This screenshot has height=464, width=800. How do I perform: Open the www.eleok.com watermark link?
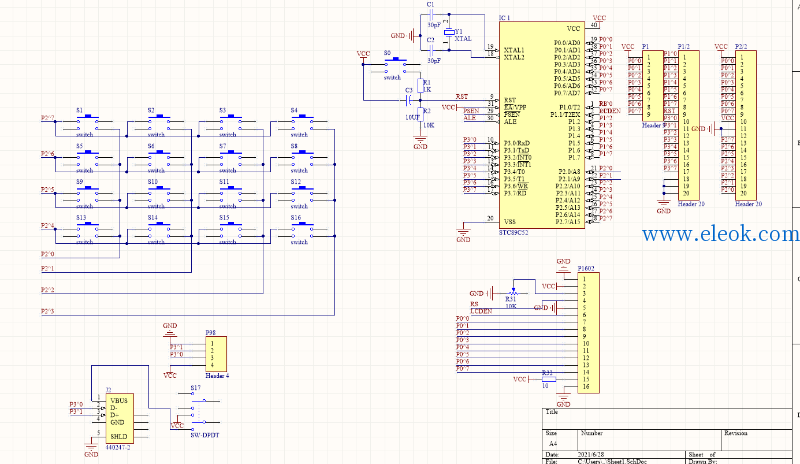pyautogui.click(x=720, y=234)
